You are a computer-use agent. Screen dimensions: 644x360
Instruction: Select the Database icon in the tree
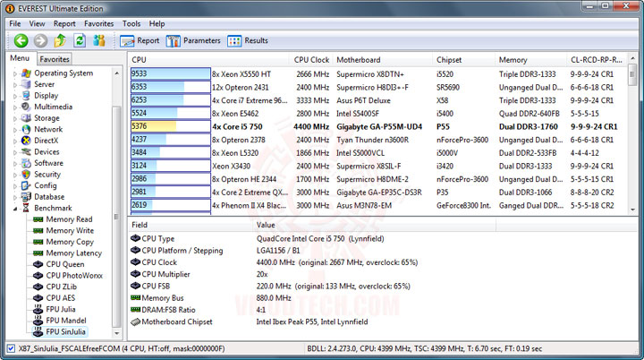(x=26, y=197)
